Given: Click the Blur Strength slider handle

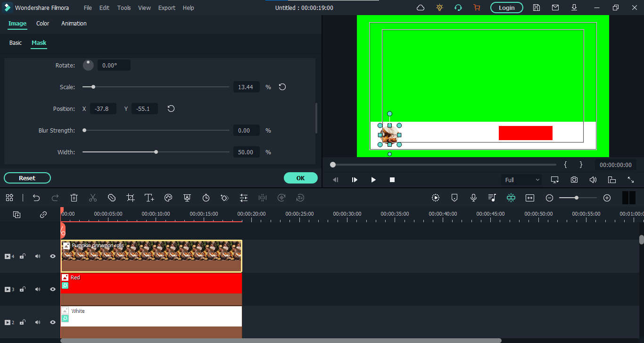Looking at the screenshot, I should pyautogui.click(x=84, y=130).
